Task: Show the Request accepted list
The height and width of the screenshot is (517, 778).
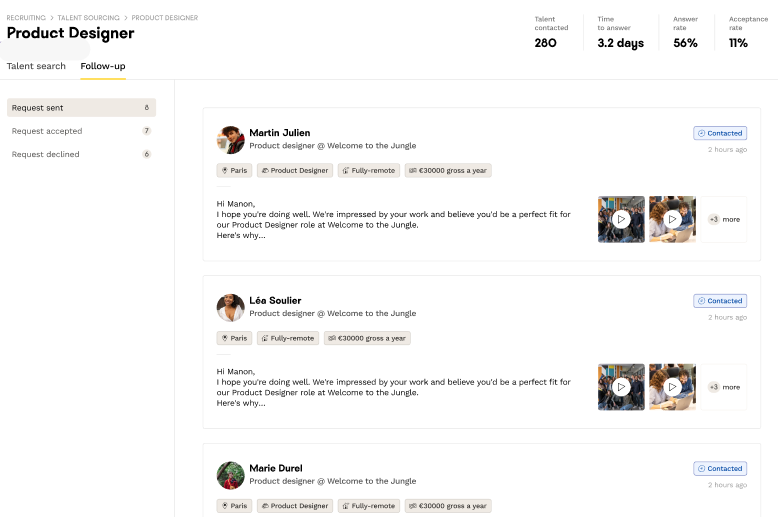Action: pos(80,131)
